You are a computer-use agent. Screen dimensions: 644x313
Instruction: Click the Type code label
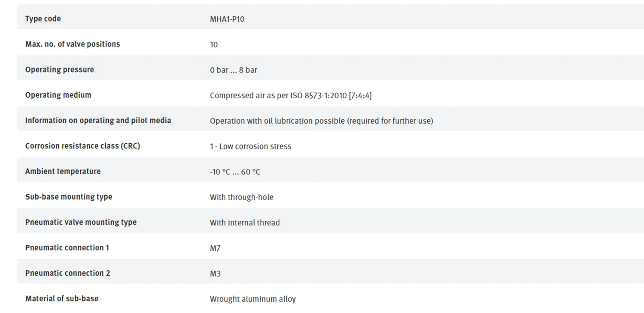pos(43,19)
